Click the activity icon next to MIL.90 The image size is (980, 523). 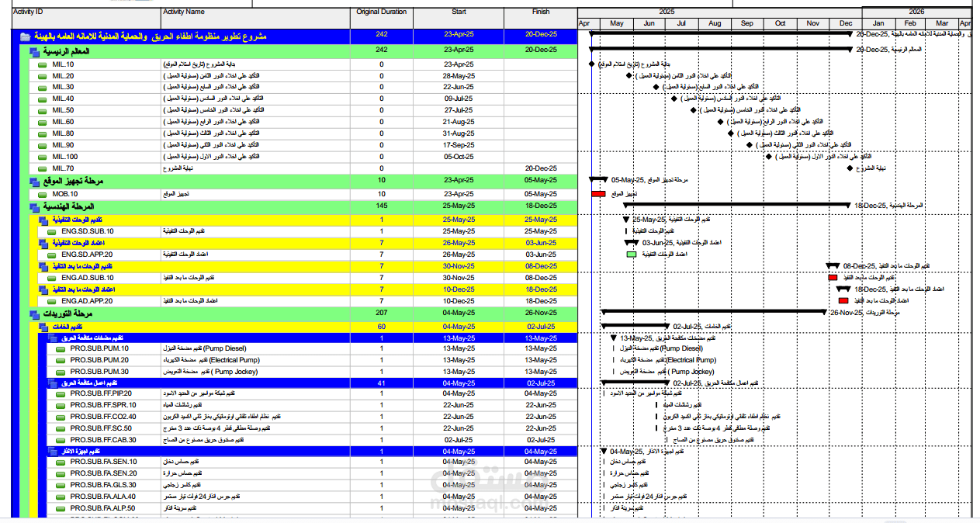[43, 146]
